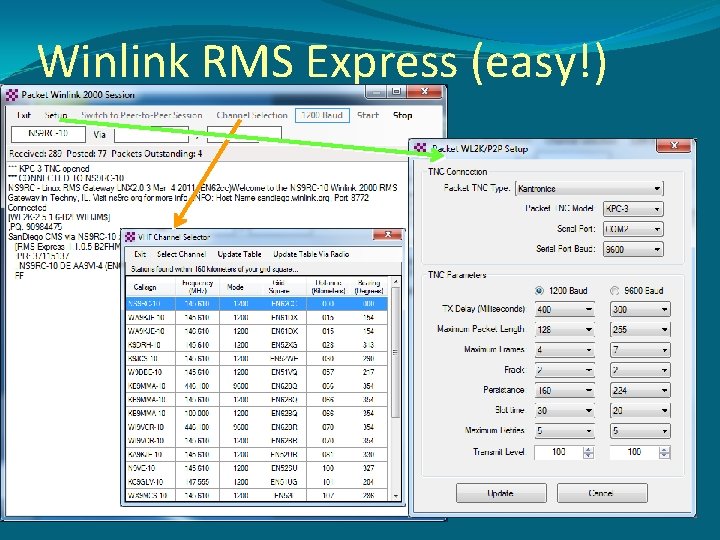Select the 1200 Baud radio button in TNC Parameters

coord(539,291)
